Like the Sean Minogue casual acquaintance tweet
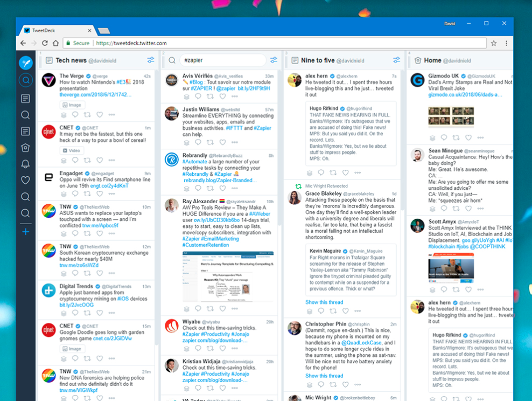The width and height of the screenshot is (532, 401). pyautogui.click(x=468, y=208)
